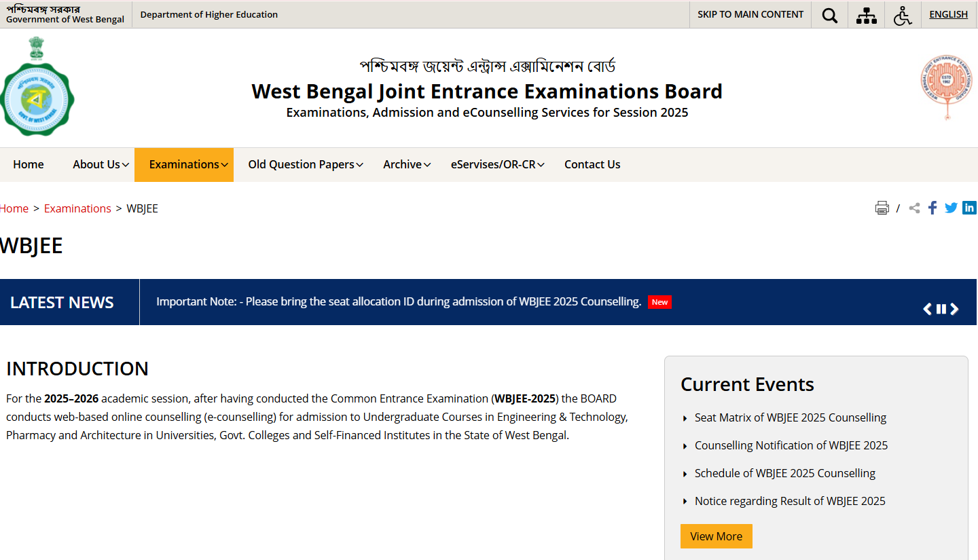Open Archive menu item
The width and height of the screenshot is (978, 560).
coord(402,164)
